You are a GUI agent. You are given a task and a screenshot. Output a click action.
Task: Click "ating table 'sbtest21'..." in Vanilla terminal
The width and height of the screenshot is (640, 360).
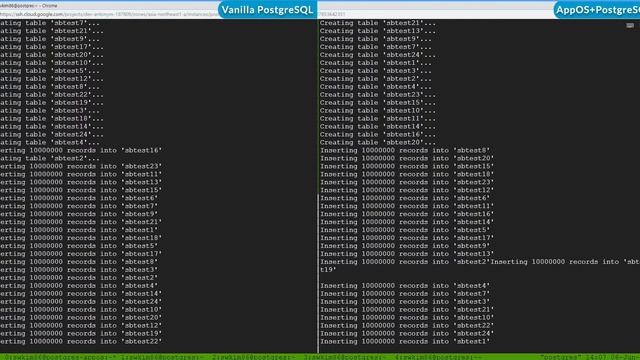coord(51,31)
